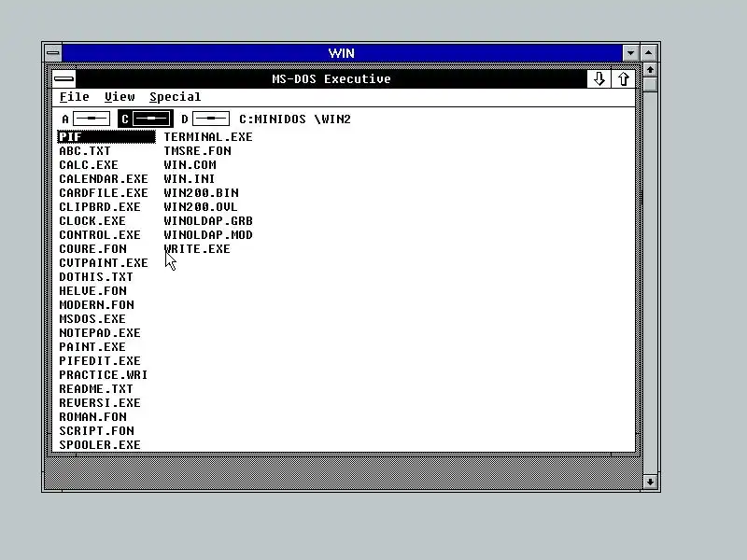Open the View menu
Image resolution: width=747 pixels, height=560 pixels.
[x=120, y=97]
